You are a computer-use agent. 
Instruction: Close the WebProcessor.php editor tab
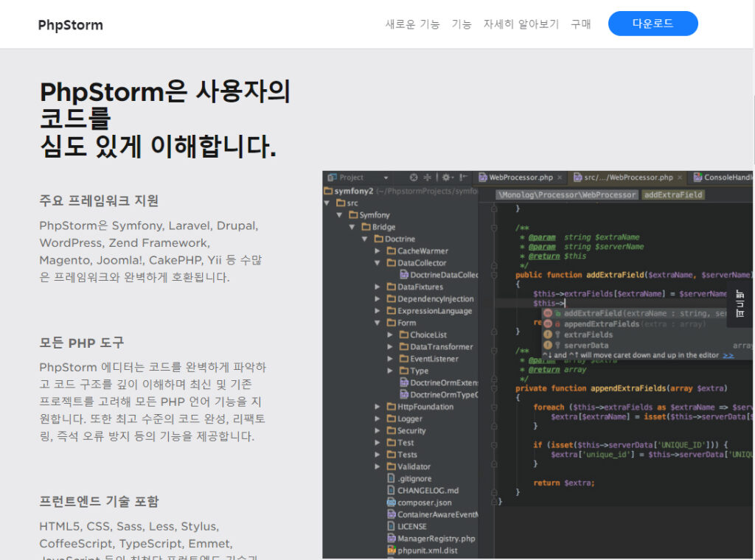tap(560, 178)
